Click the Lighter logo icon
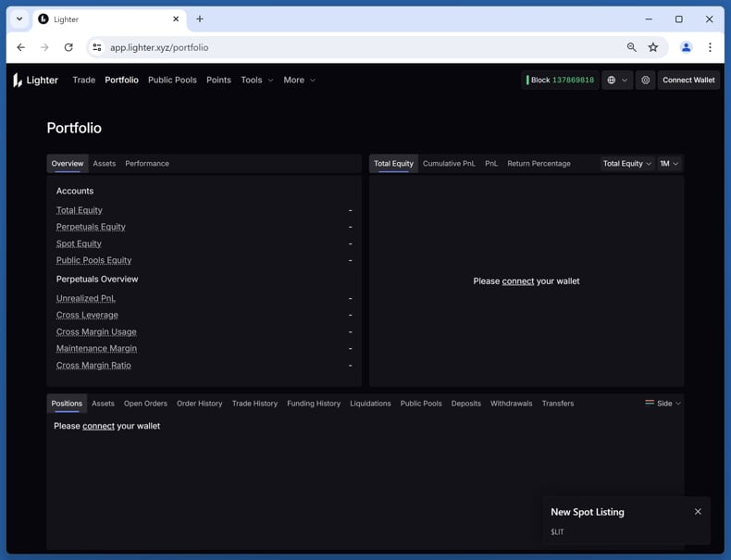This screenshot has height=560, width=731. (x=18, y=81)
